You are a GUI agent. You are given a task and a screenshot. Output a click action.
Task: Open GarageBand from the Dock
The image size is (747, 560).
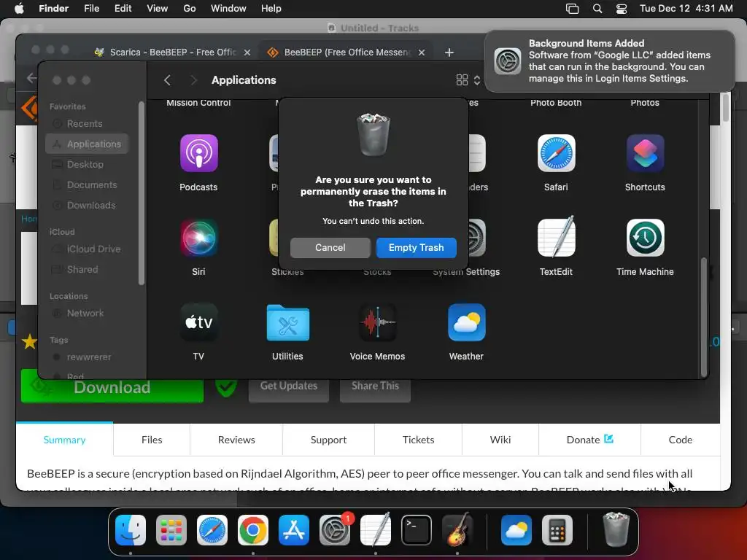point(457,530)
